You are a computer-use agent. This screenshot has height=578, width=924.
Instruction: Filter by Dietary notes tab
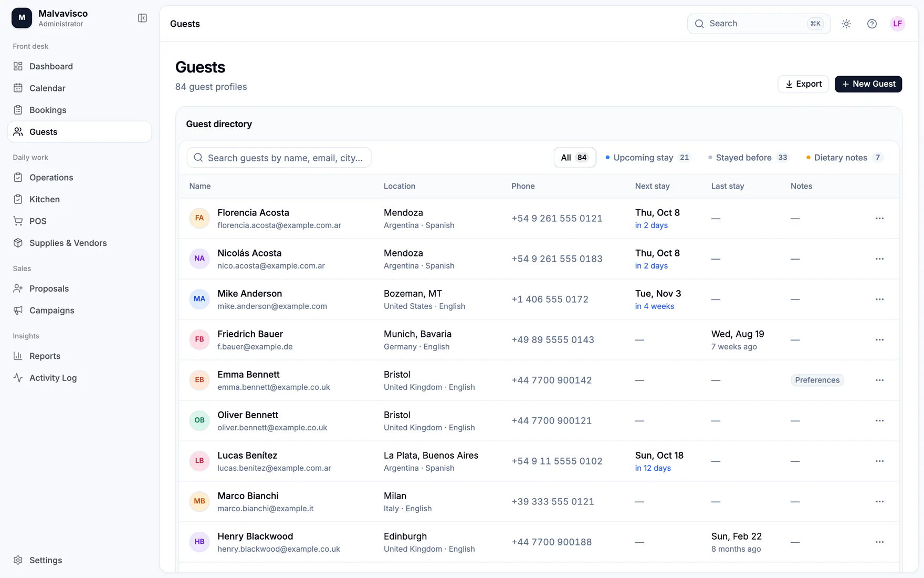tap(845, 158)
